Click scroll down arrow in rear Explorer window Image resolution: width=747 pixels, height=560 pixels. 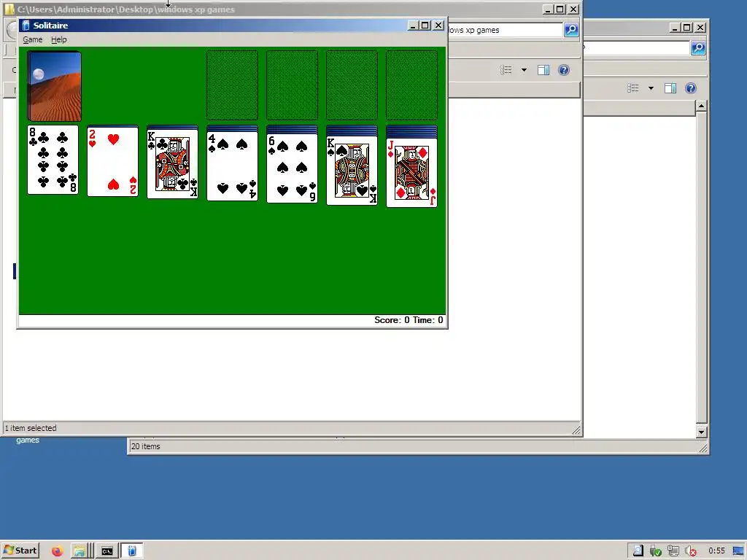(x=701, y=432)
